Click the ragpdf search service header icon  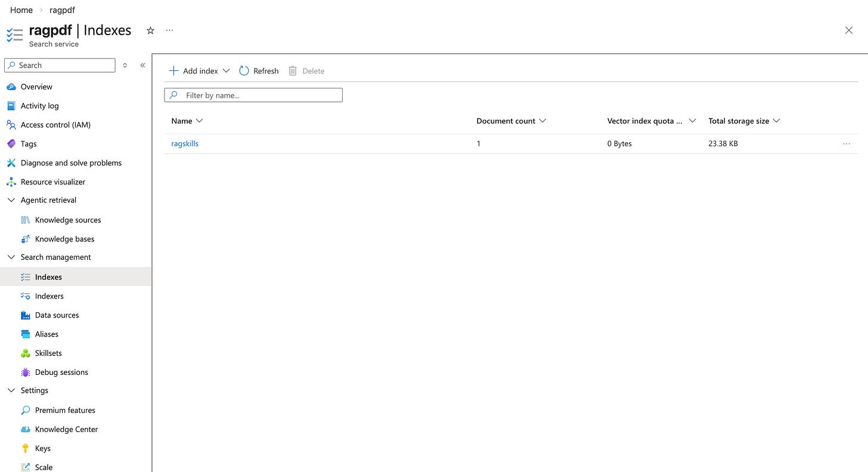pyautogui.click(x=14, y=35)
